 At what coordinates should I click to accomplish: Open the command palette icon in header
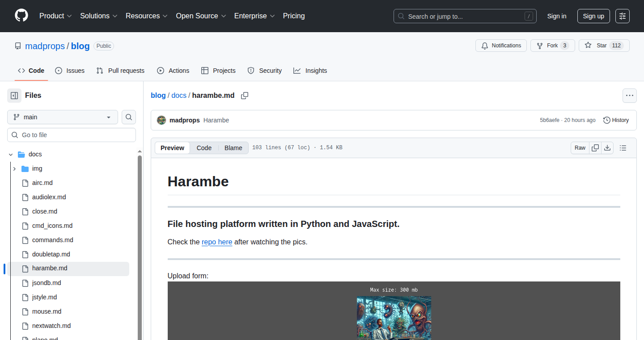(x=623, y=16)
